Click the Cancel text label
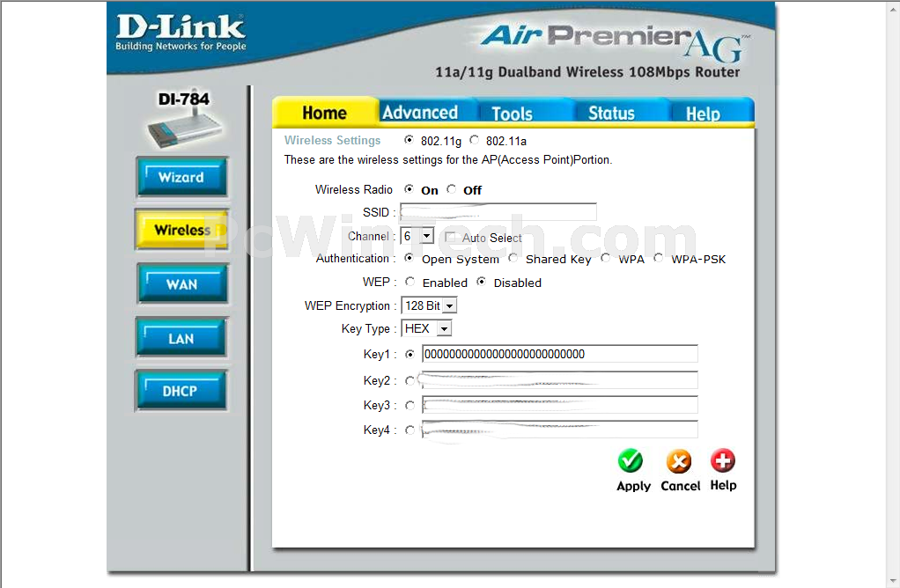 click(x=681, y=486)
